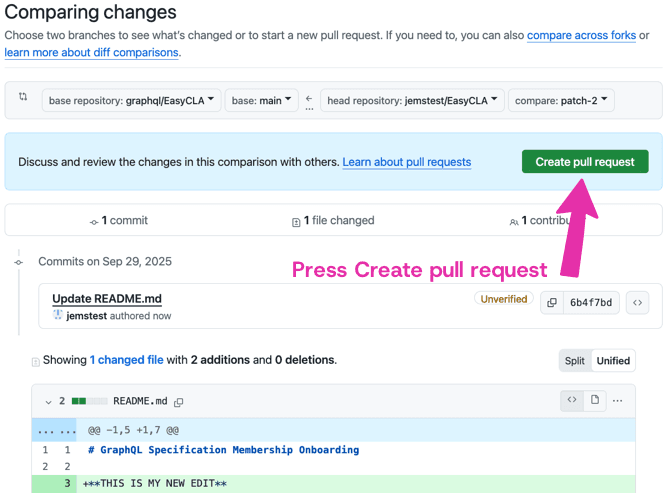Click the Commits on Sep 29, 2025 heading
The image size is (670, 493).
105,261
